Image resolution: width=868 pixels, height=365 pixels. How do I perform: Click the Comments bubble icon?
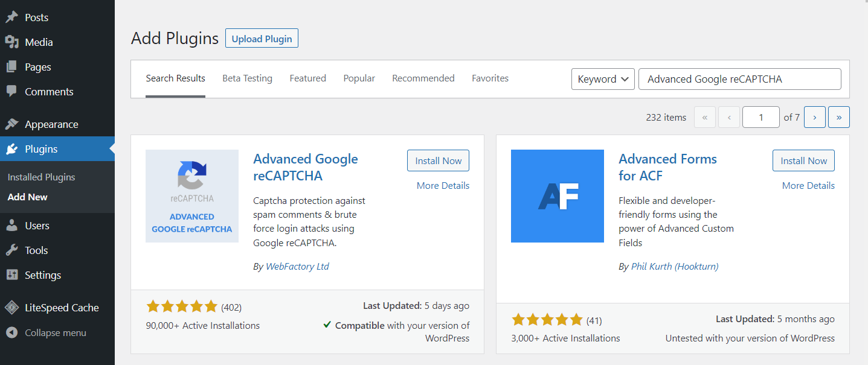11,92
